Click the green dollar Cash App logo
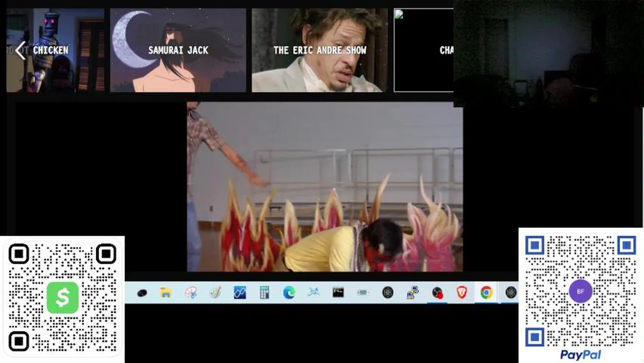Image resolution: width=644 pixels, height=363 pixels. click(62, 297)
